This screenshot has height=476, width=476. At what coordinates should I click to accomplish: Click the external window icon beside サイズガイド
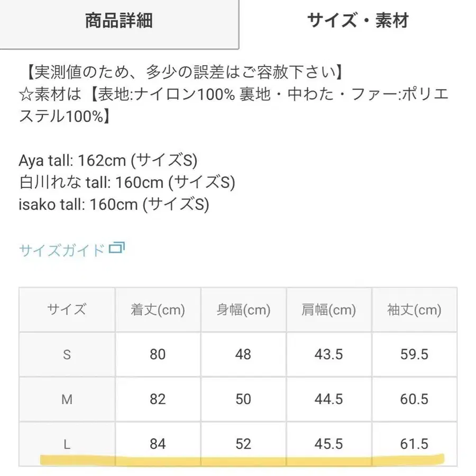click(116, 248)
